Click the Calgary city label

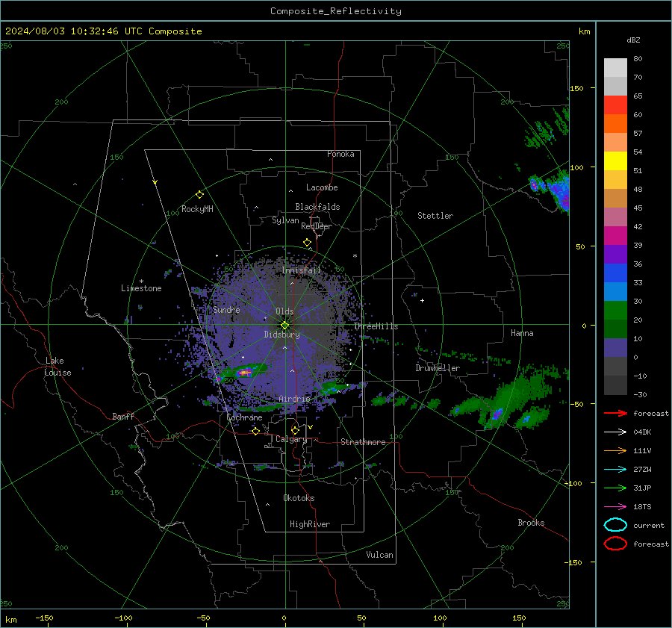(x=291, y=439)
